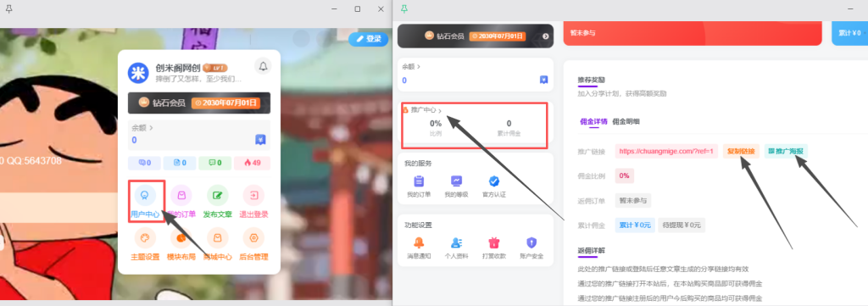Click the promotion link field chuangmige.com/?ref=1
Image resolution: width=868 pixels, height=306 pixels.
pos(666,151)
